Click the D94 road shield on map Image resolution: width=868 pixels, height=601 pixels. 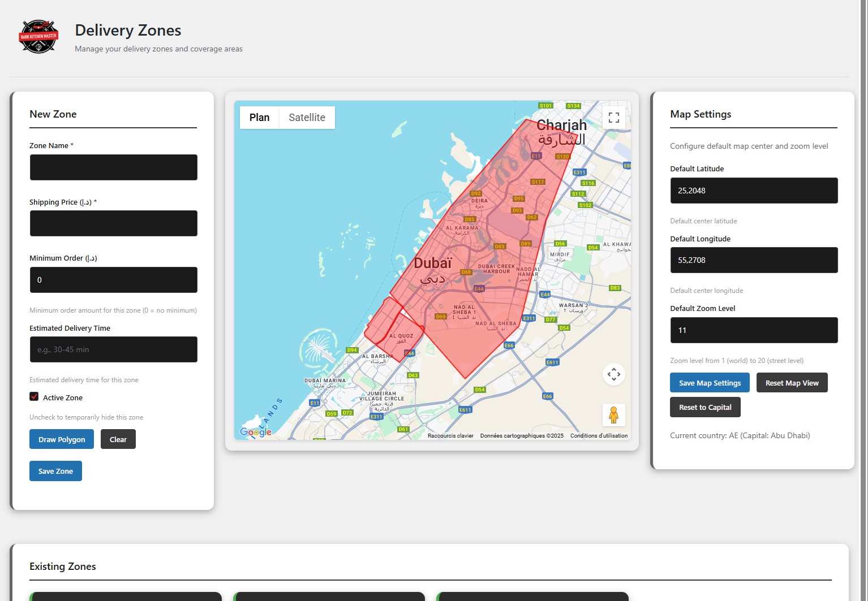(x=352, y=350)
